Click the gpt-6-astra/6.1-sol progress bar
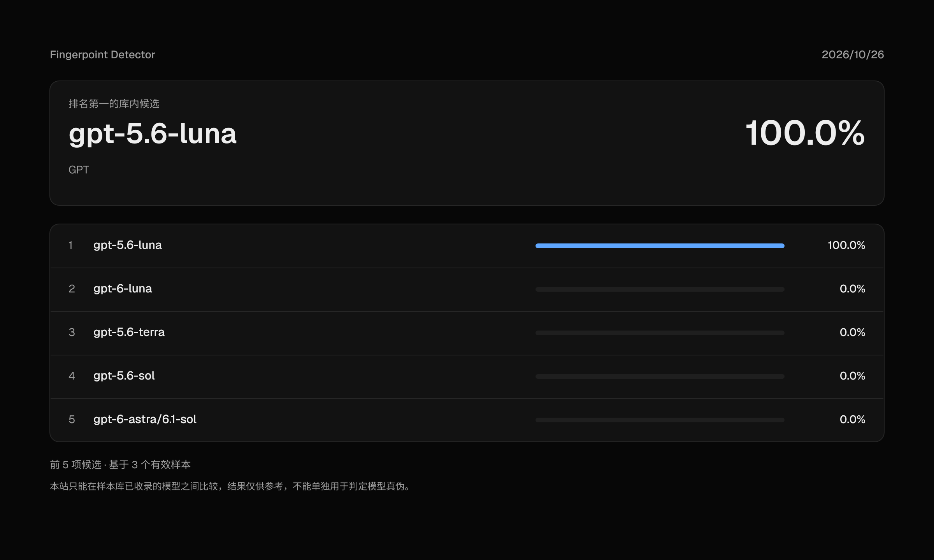The image size is (934, 560). pos(660,420)
